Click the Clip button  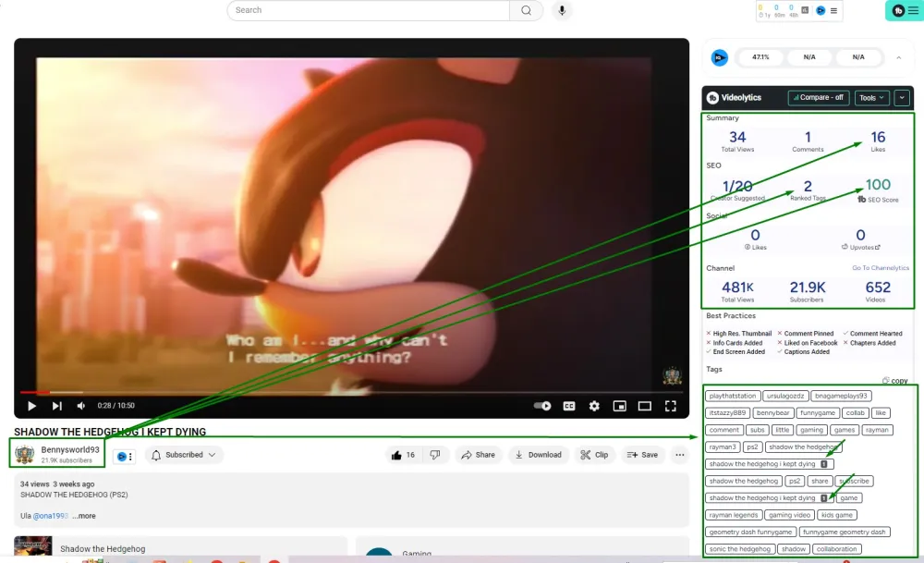coord(594,455)
